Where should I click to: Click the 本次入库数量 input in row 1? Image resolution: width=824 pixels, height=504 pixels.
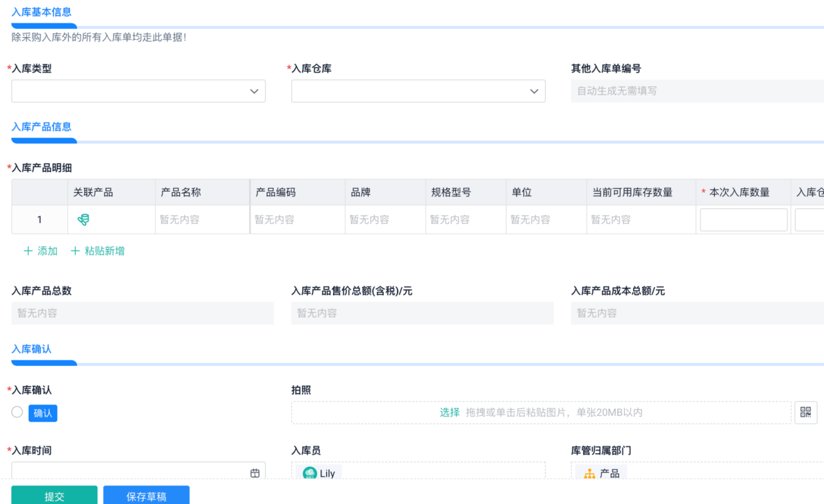point(743,220)
